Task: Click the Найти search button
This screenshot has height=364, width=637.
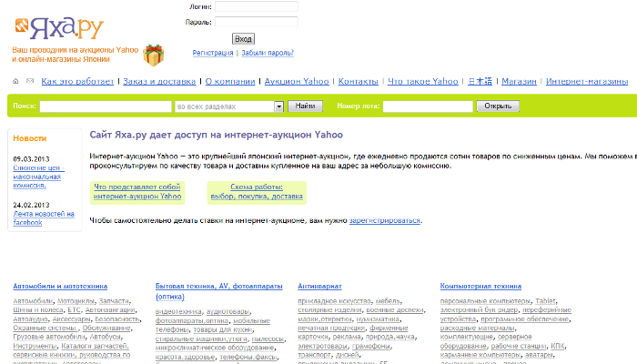Action: [305, 106]
